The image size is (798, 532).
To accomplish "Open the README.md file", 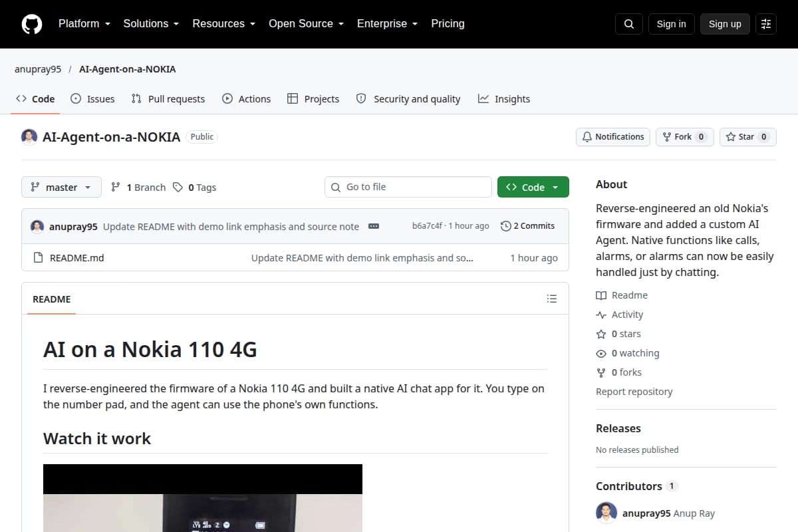I will tap(76, 258).
